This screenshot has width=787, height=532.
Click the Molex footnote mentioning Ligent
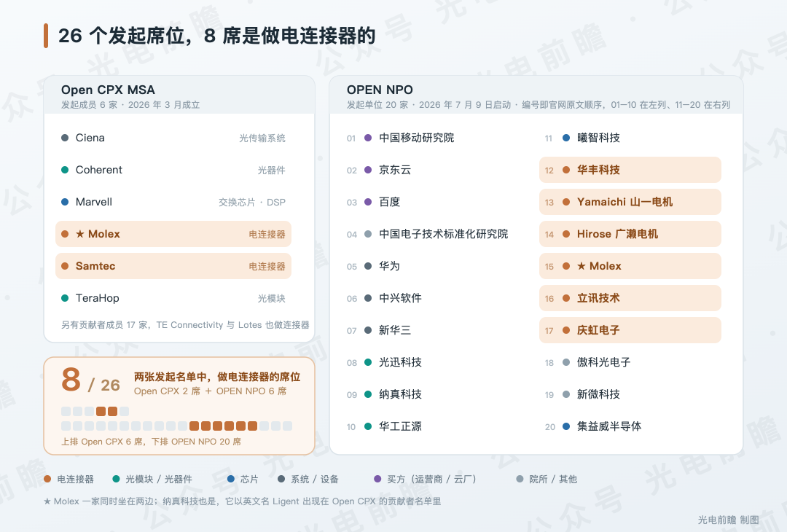pyautogui.click(x=243, y=501)
